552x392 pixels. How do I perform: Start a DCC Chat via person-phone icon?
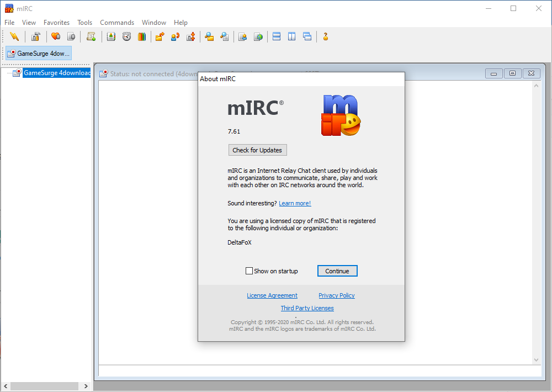click(x=175, y=36)
